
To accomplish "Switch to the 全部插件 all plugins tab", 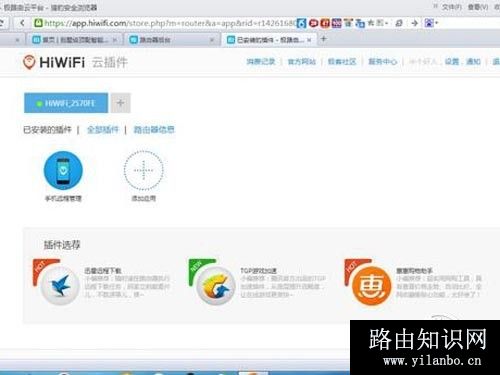I will 103,129.
